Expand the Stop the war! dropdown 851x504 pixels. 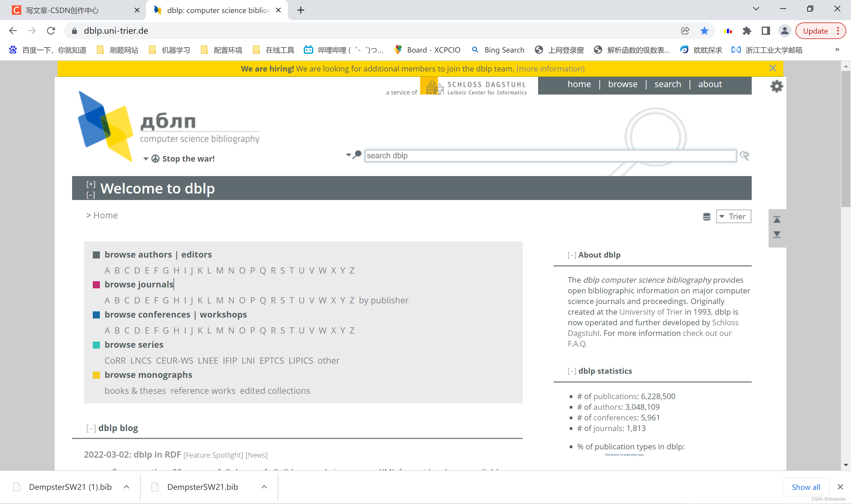146,159
